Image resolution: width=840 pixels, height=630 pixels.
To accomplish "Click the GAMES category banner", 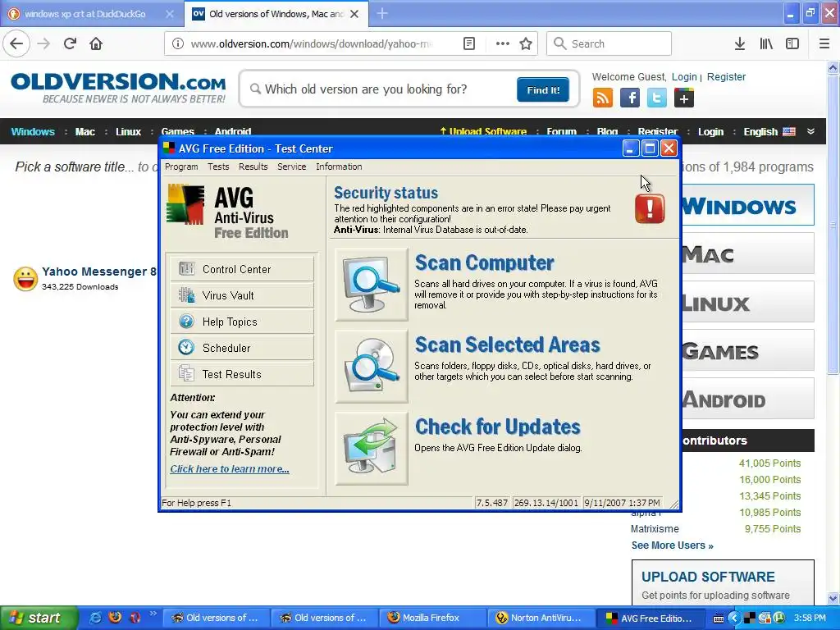I will (748, 351).
